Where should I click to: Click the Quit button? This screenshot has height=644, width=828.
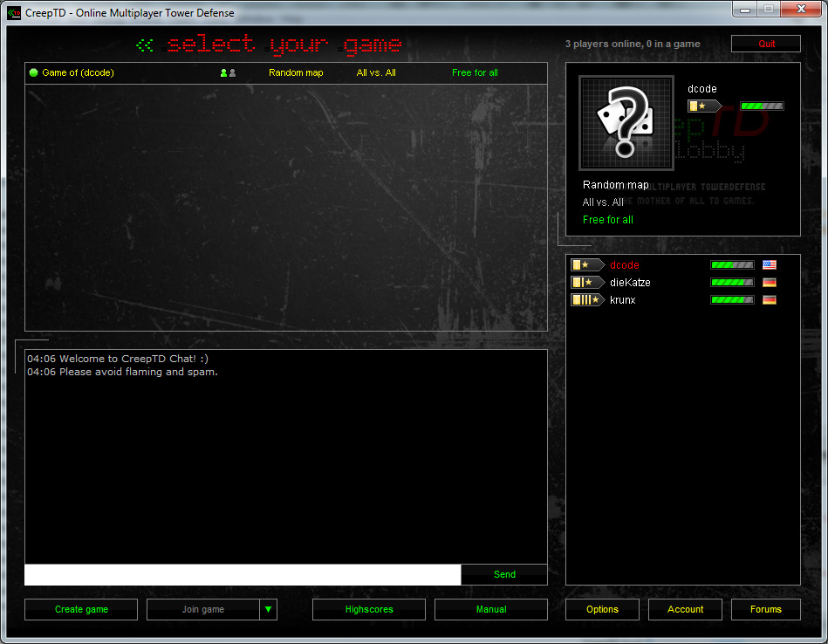point(766,44)
